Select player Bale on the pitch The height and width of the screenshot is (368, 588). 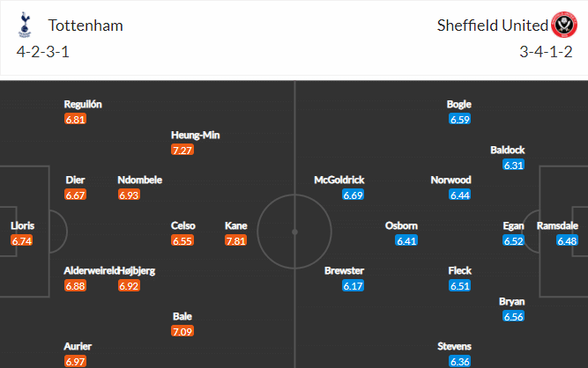pos(182,316)
